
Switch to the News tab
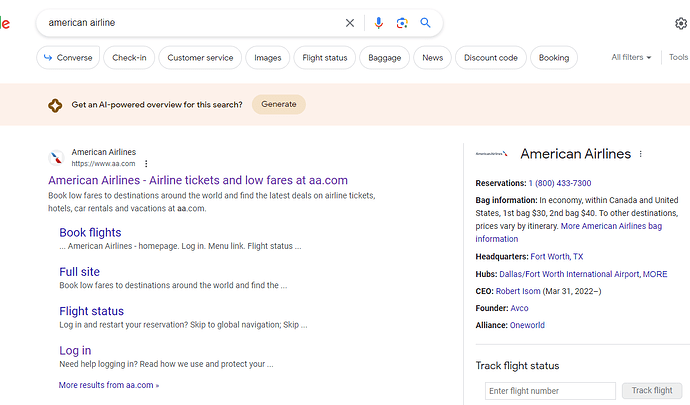pos(433,58)
